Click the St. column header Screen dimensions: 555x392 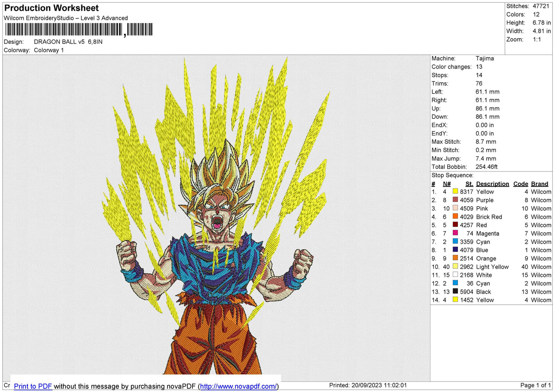469,184
